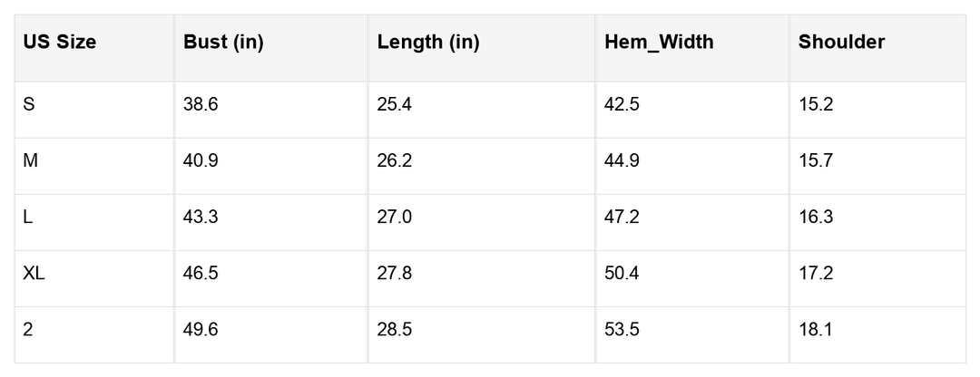This screenshot has width=980, height=377.
Task: Click the shoulder value 15.7
Action: point(816,160)
